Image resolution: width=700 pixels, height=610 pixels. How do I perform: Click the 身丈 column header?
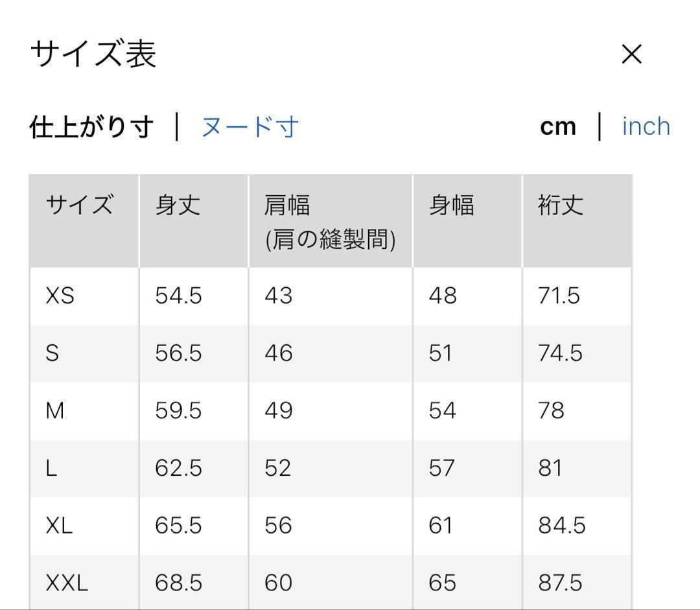(177, 205)
